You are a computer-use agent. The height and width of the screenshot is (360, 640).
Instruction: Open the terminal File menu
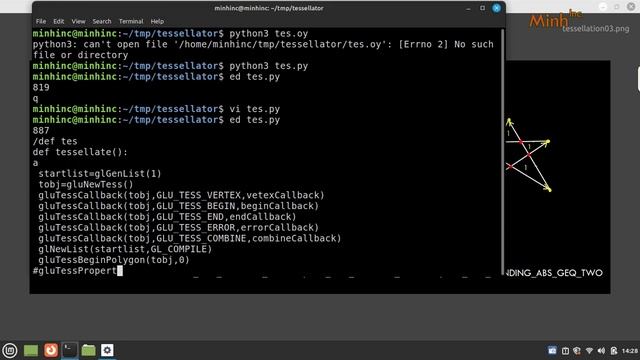pos(41,21)
